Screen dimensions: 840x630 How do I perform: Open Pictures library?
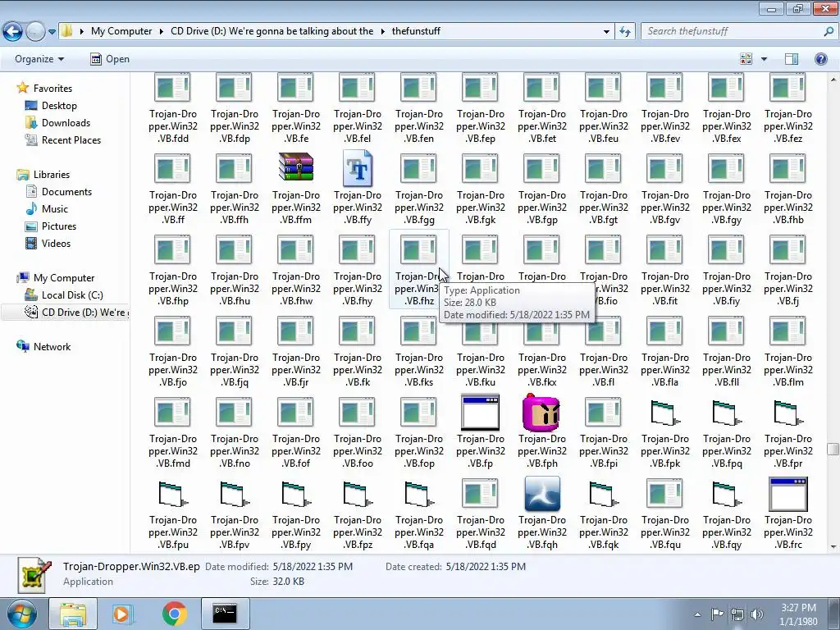coord(59,226)
